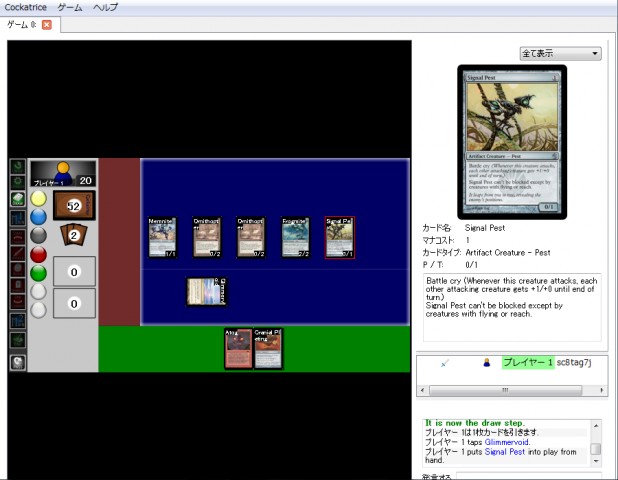The height and width of the screenshot is (480, 618).
Task: Click the player list horizontal scrollbar
Action: pyautogui.click(x=505, y=390)
